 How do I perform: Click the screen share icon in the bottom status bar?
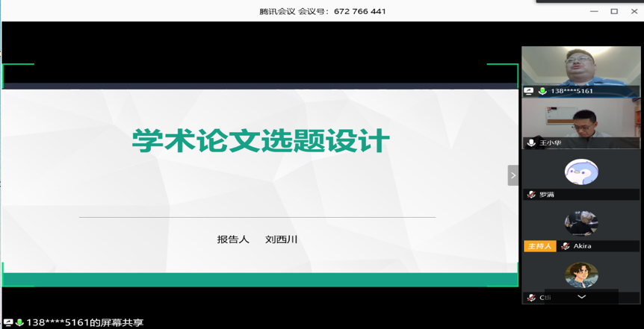(8, 323)
